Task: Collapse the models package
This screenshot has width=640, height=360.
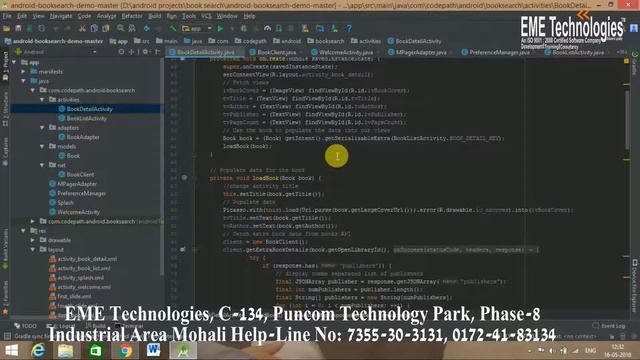Action: 42,146
